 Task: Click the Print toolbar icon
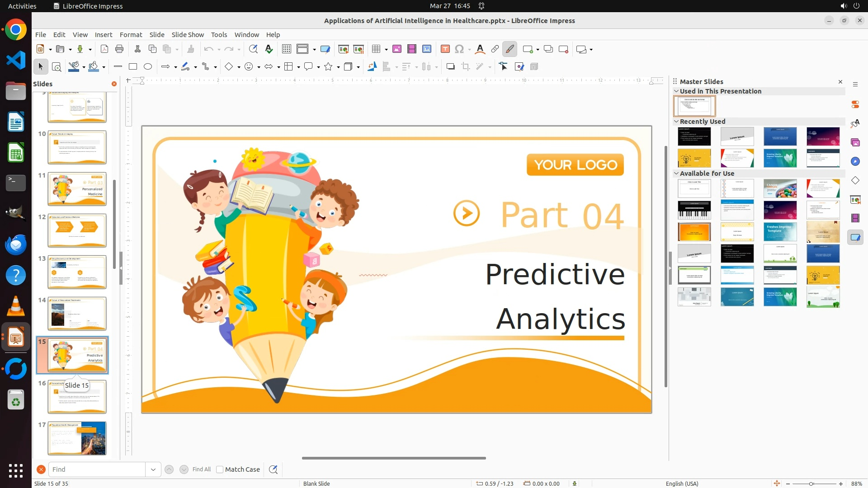click(x=119, y=49)
